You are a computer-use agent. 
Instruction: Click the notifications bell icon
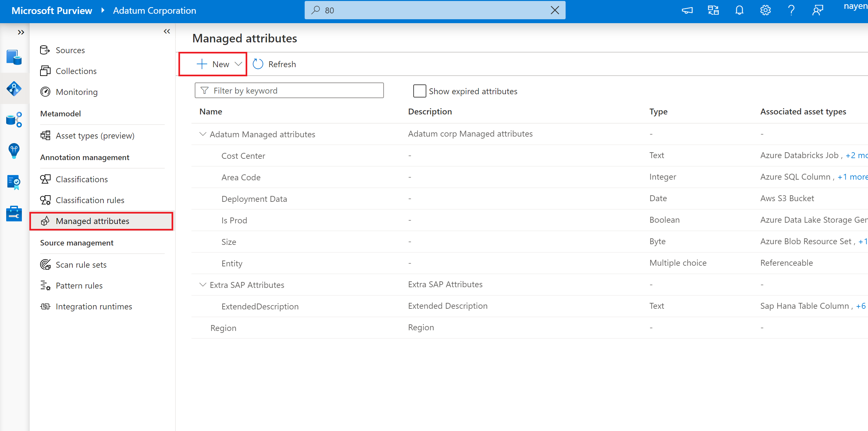(739, 10)
